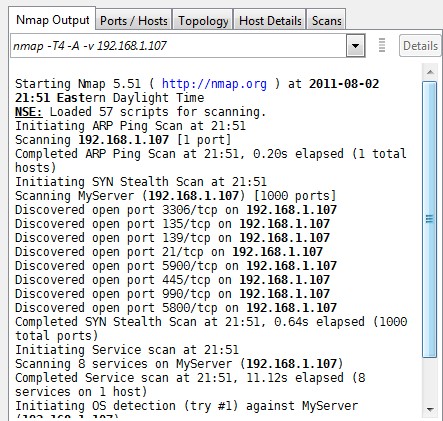Viewport: 443px width, 421px height.
Task: Click the '2011-08-02' date text
Action: (344, 84)
